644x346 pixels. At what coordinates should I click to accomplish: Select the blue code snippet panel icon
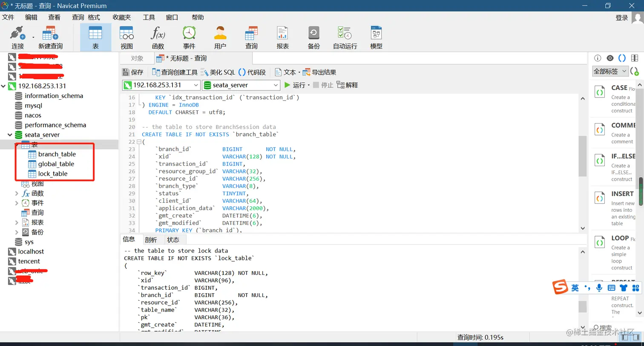tap(622, 58)
